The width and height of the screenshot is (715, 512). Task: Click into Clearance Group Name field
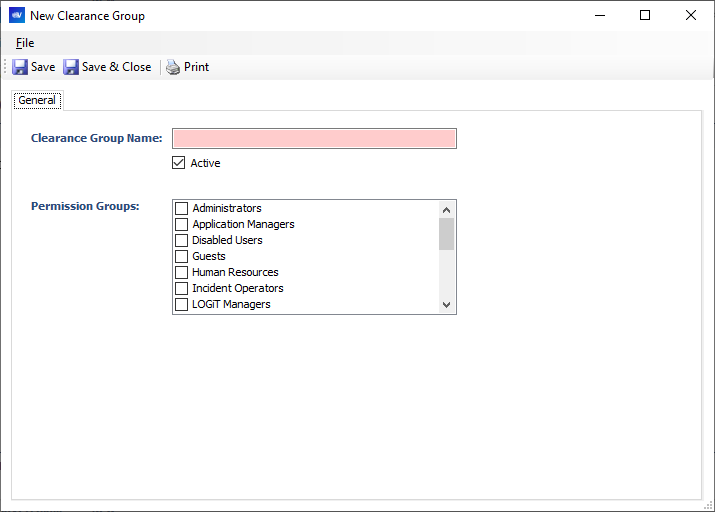tap(314, 138)
